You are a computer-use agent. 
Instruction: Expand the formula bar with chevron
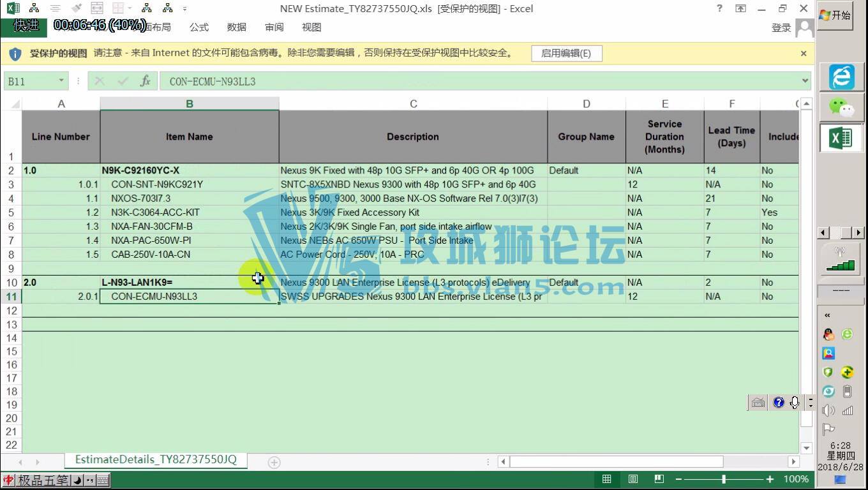(x=805, y=81)
